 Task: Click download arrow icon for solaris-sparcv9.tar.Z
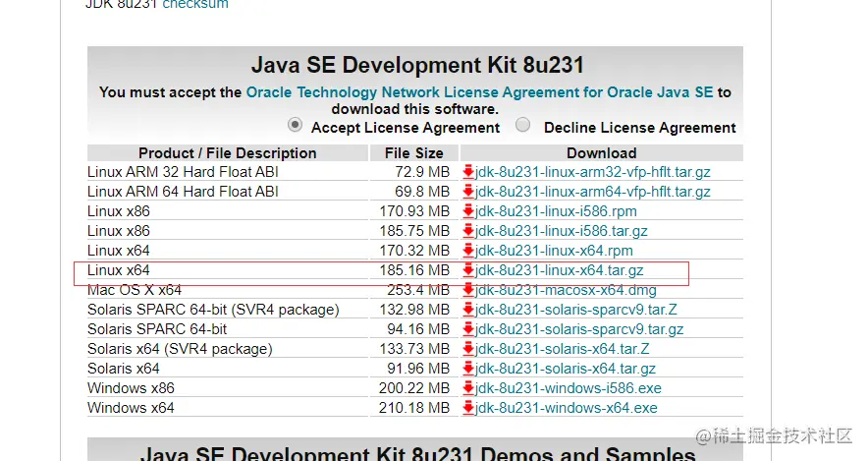[468, 310]
